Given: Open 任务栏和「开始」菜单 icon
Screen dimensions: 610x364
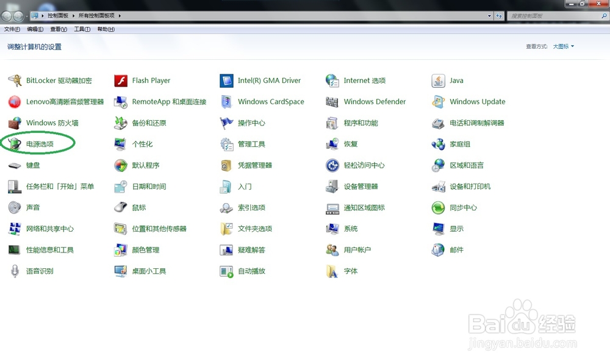Looking at the screenshot, I should (x=15, y=187).
